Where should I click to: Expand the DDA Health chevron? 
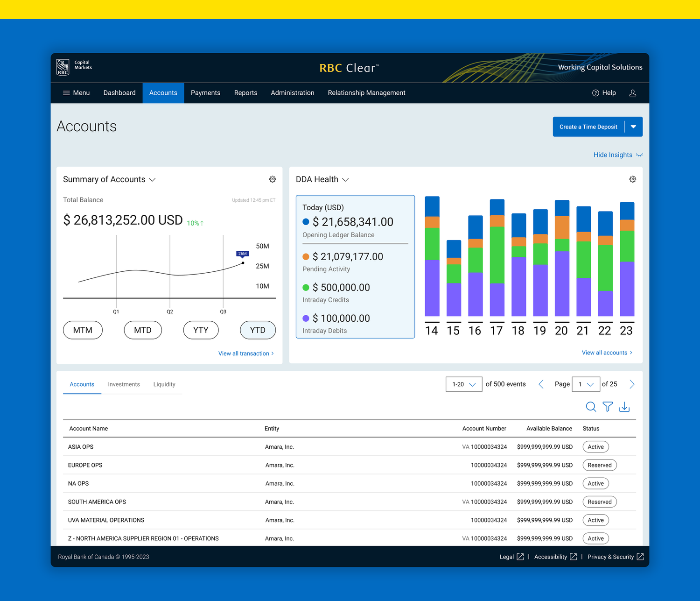coord(345,180)
